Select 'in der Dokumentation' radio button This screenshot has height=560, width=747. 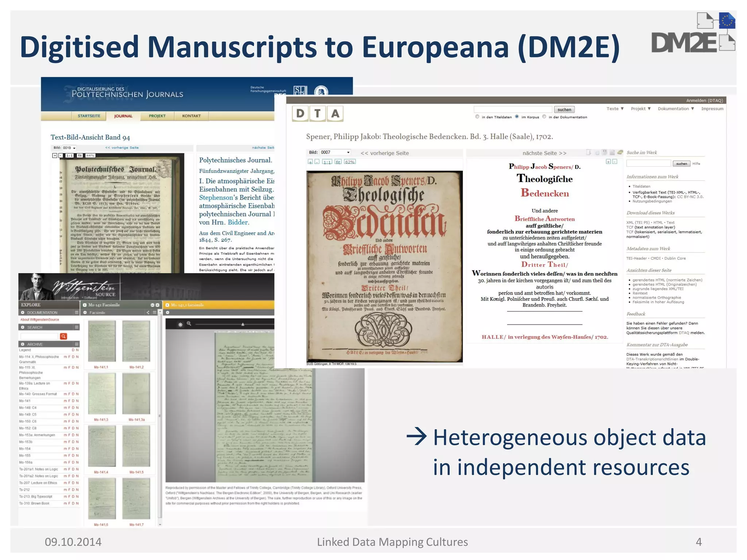(x=544, y=117)
